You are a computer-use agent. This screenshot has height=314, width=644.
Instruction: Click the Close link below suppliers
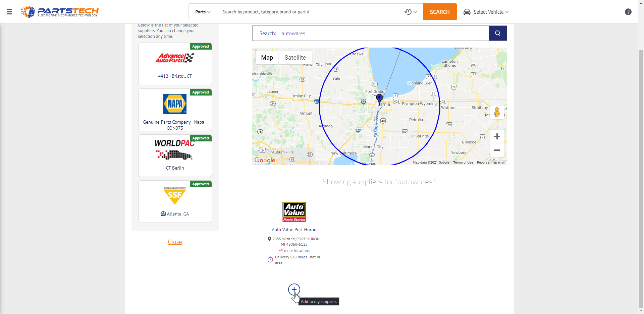[x=174, y=242]
